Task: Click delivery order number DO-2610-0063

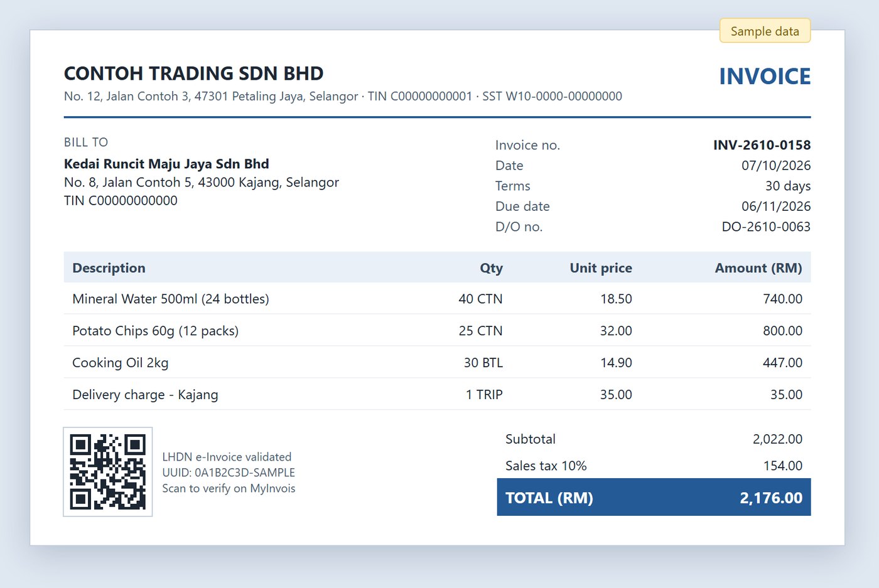Action: tap(766, 227)
